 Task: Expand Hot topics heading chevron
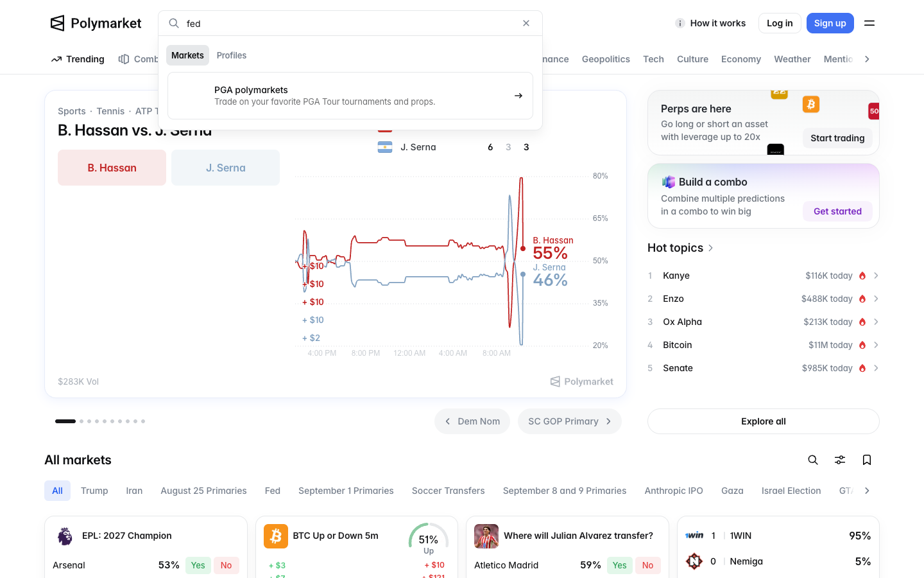(710, 248)
